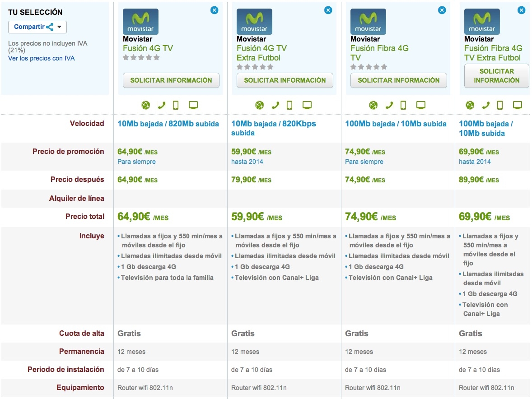The image size is (532, 399).
Task: Open Fusión Fibra 4G TV Extra Futbol title link
Action: pos(493,53)
